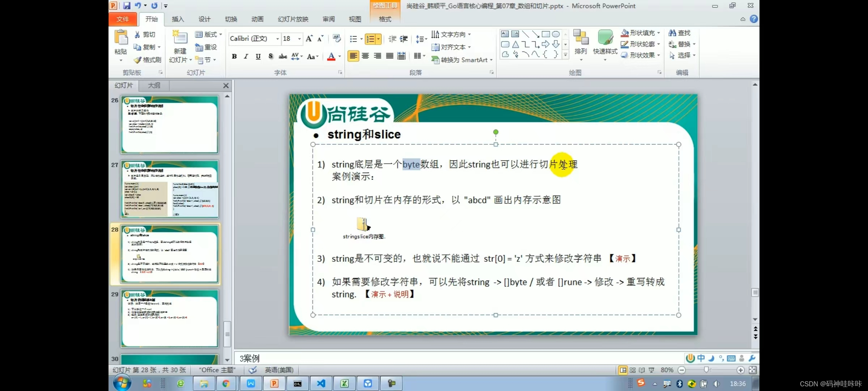Open Excel from the Windows taskbar
Screen dimensions: 868x391
tap(344, 383)
